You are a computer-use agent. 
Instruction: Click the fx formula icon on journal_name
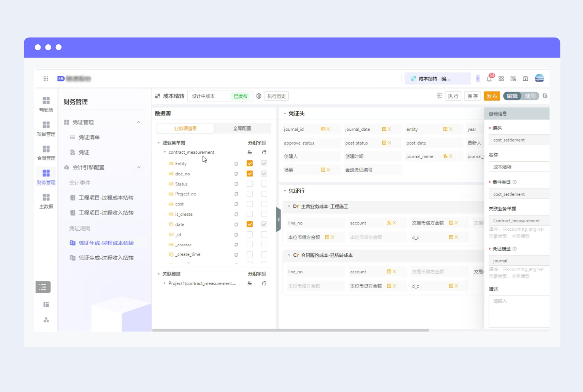tap(445, 156)
